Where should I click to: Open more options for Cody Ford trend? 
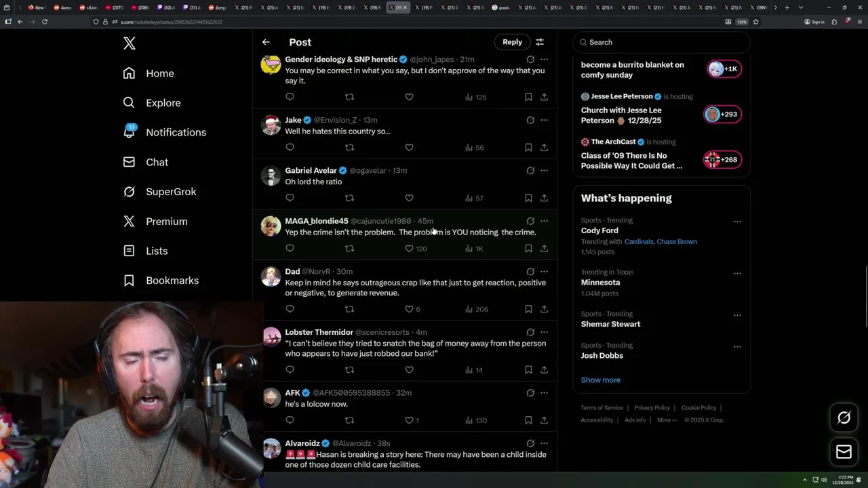tap(737, 222)
